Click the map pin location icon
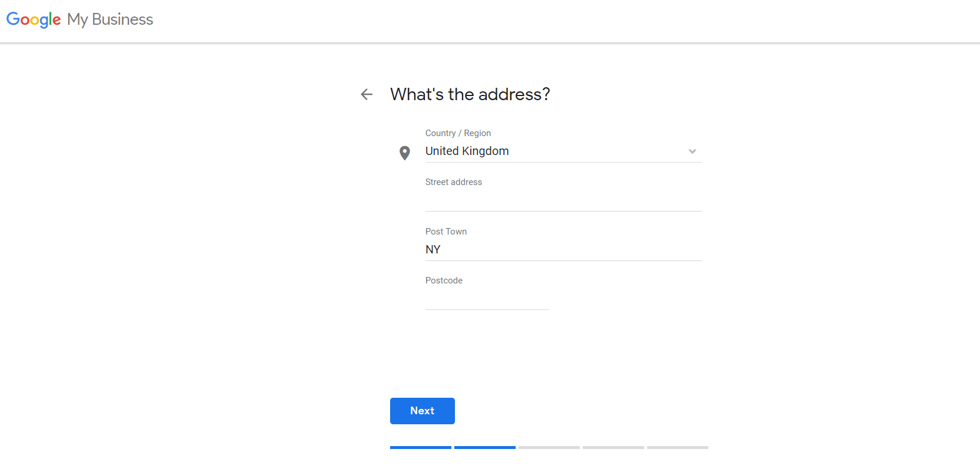This screenshot has height=472, width=980. coord(405,153)
